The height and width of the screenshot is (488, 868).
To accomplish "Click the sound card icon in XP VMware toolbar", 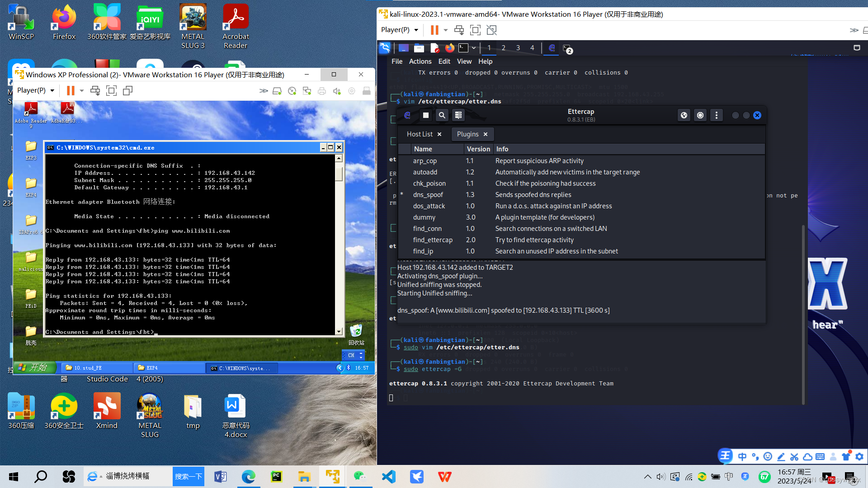I will point(337,91).
